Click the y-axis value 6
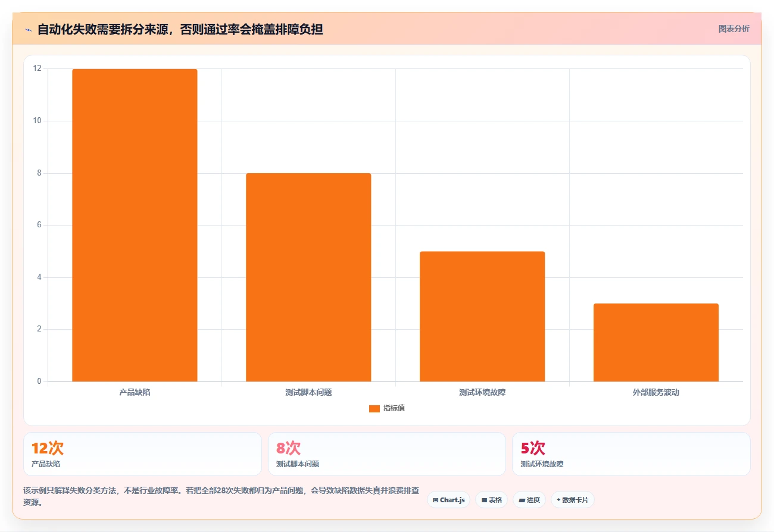 click(39, 225)
